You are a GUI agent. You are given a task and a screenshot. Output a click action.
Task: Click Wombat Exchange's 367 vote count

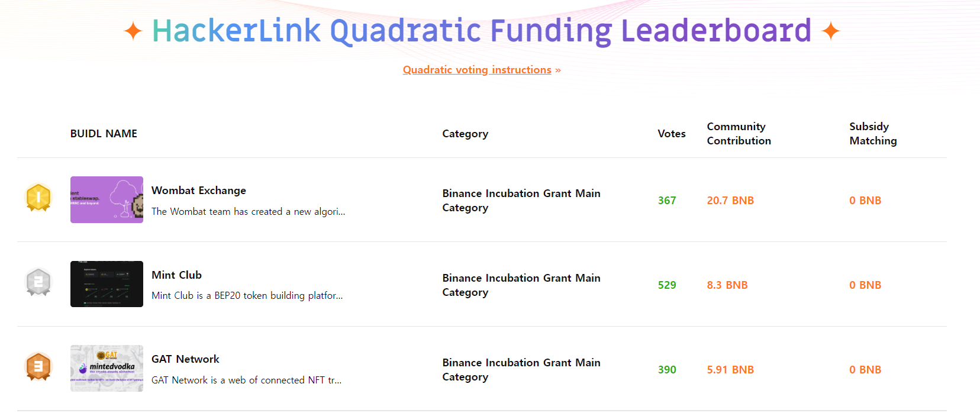(667, 201)
